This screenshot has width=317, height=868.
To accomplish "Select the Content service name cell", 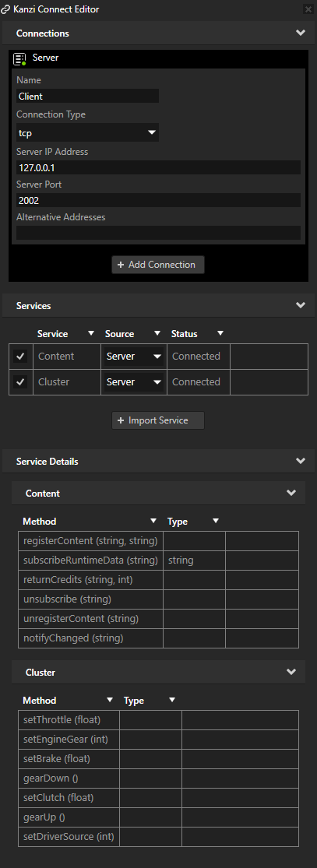I will (67, 357).
